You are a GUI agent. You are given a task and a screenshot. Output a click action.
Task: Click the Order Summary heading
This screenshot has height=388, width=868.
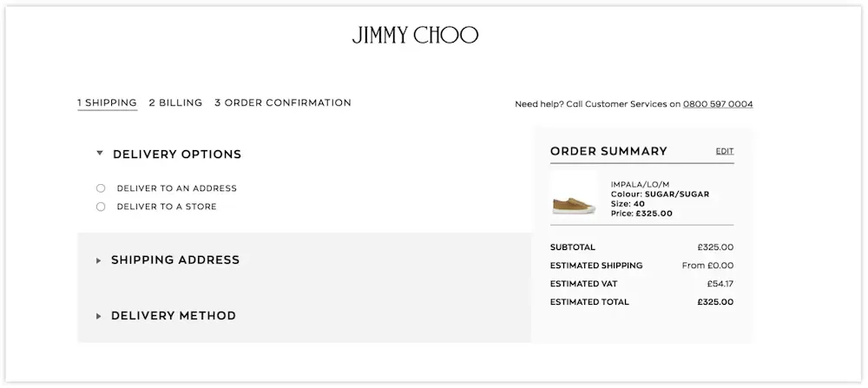[x=609, y=151]
